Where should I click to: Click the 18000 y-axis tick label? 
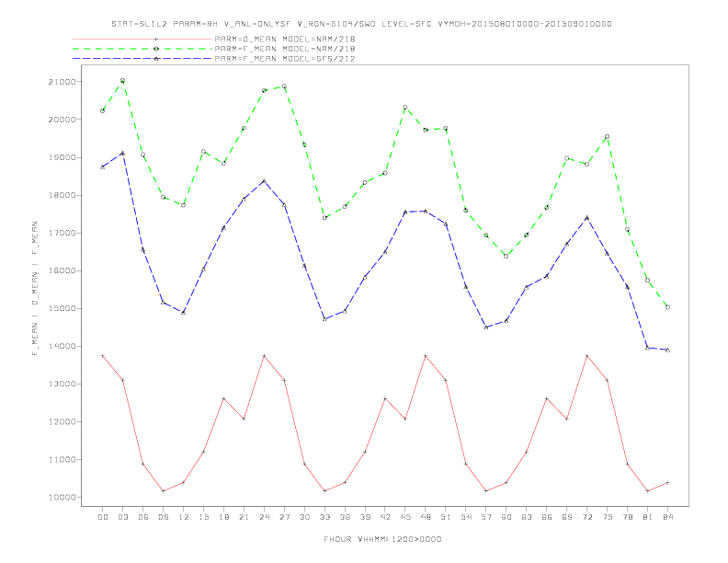click(x=62, y=195)
